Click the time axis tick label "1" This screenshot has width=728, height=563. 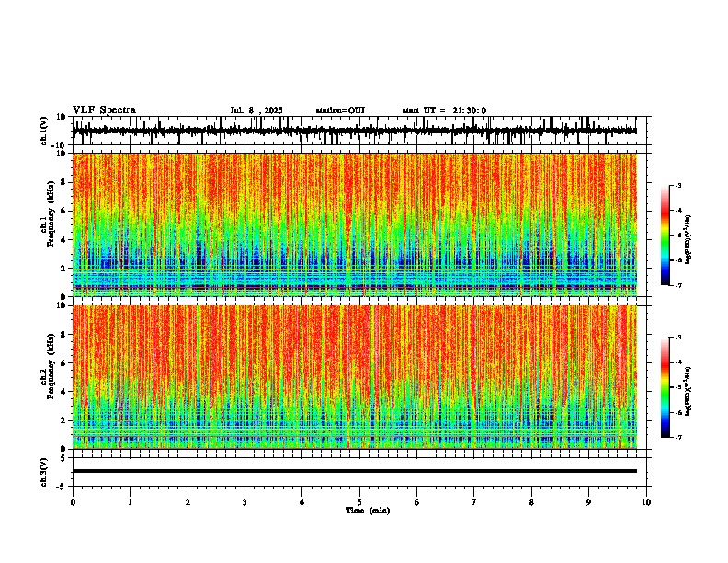tap(130, 502)
